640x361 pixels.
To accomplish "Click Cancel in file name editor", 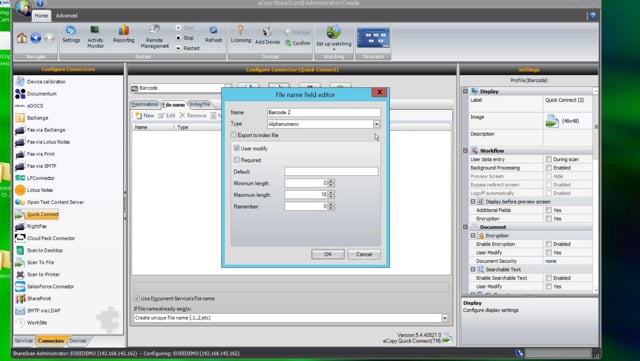I will pyautogui.click(x=364, y=254).
